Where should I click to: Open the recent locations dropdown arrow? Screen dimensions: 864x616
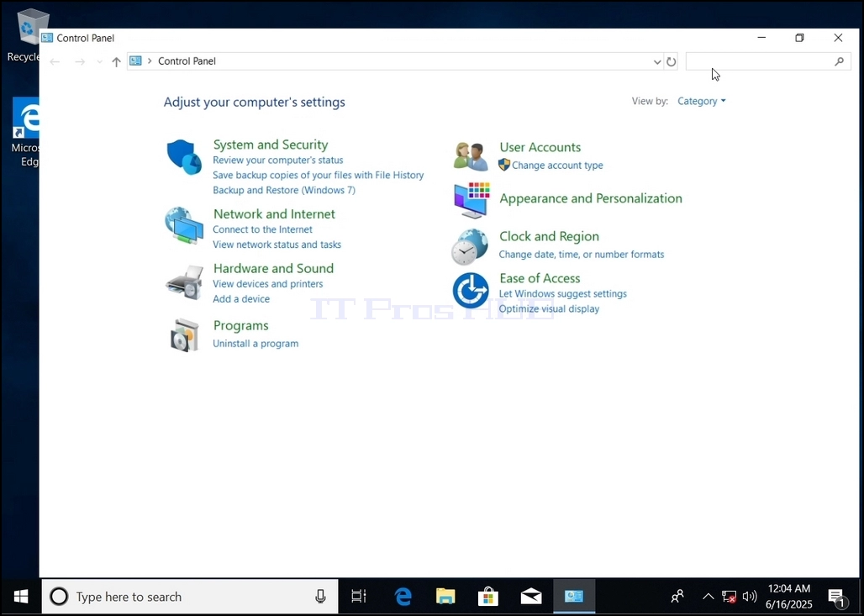tap(99, 61)
